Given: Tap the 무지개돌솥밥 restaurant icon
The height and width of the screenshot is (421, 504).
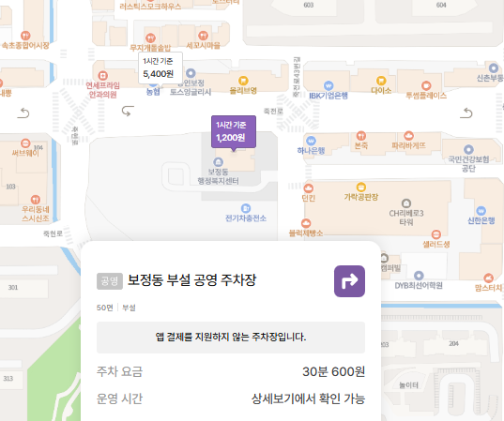Looking at the screenshot, I should point(150,38).
